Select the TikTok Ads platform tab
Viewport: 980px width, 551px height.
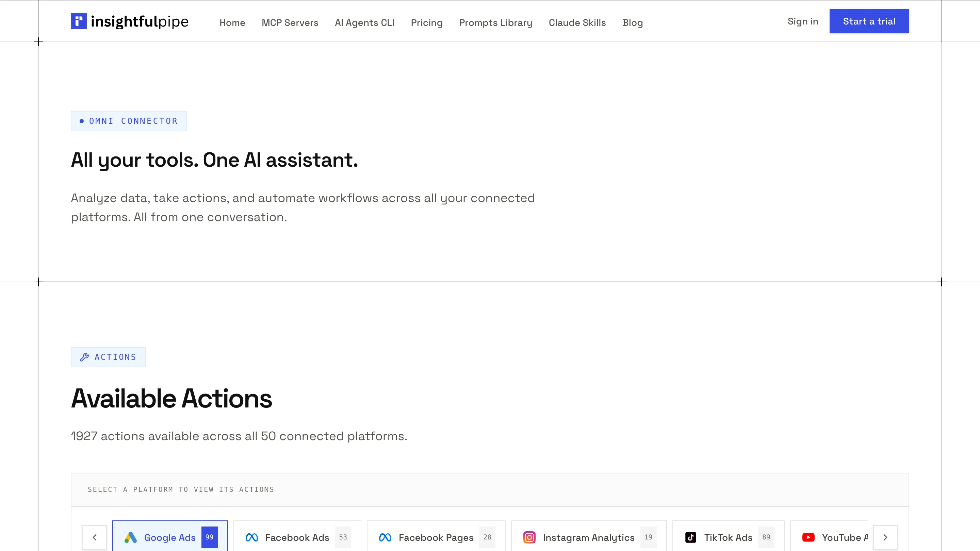[x=728, y=536]
